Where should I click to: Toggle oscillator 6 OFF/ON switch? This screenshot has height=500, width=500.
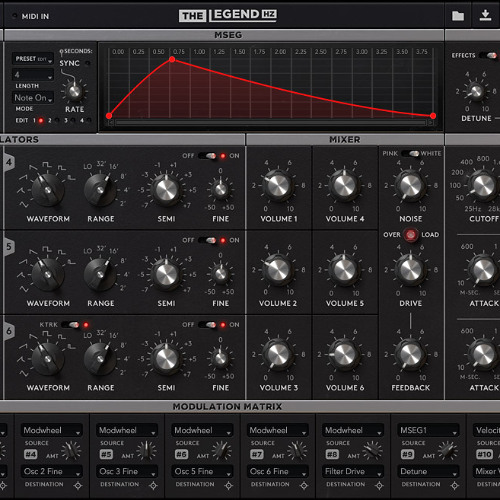(207, 324)
